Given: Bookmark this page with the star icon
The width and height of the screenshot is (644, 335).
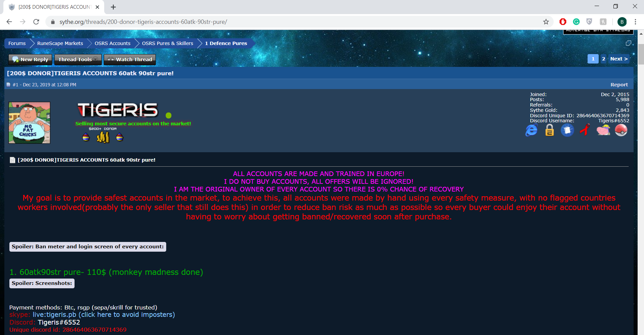Looking at the screenshot, I should (x=546, y=22).
